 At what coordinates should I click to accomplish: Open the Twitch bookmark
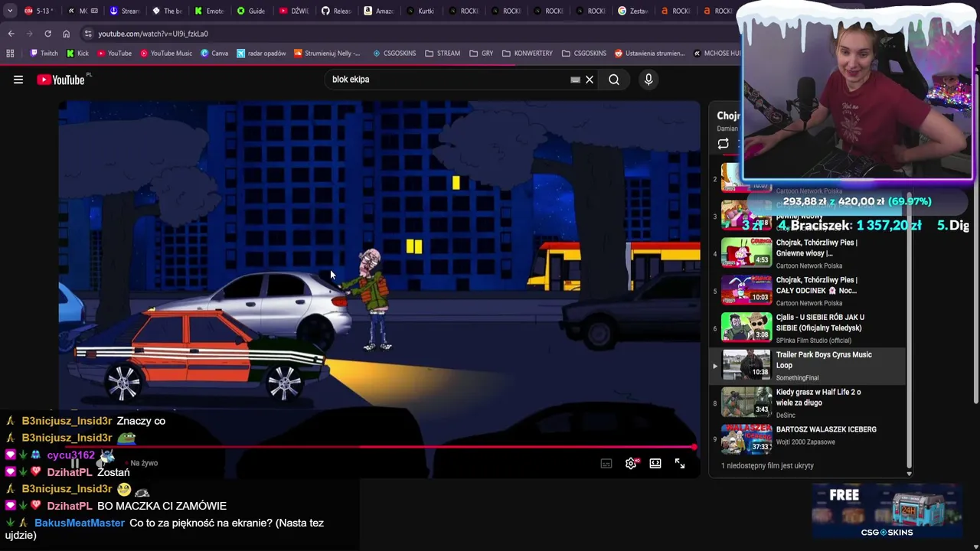(44, 54)
